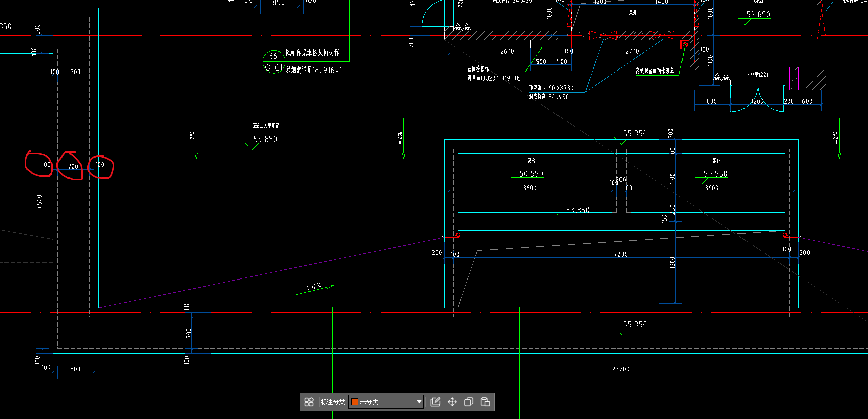Click the 23200 overall dimension text
This screenshot has height=419, width=868.
[x=621, y=369]
